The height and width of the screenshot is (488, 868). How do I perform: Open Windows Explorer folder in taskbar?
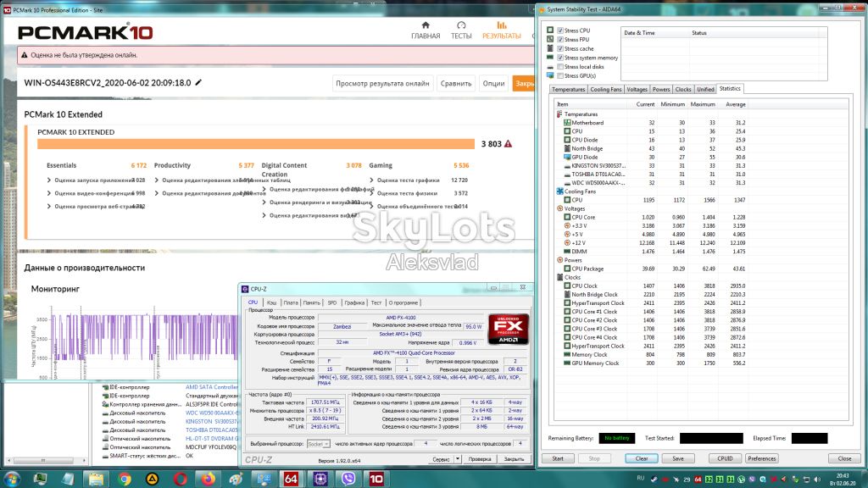click(96, 480)
